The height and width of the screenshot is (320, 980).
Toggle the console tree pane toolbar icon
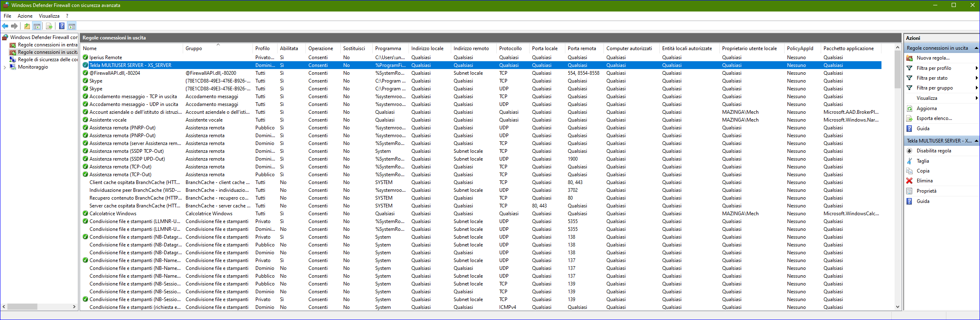point(37,26)
